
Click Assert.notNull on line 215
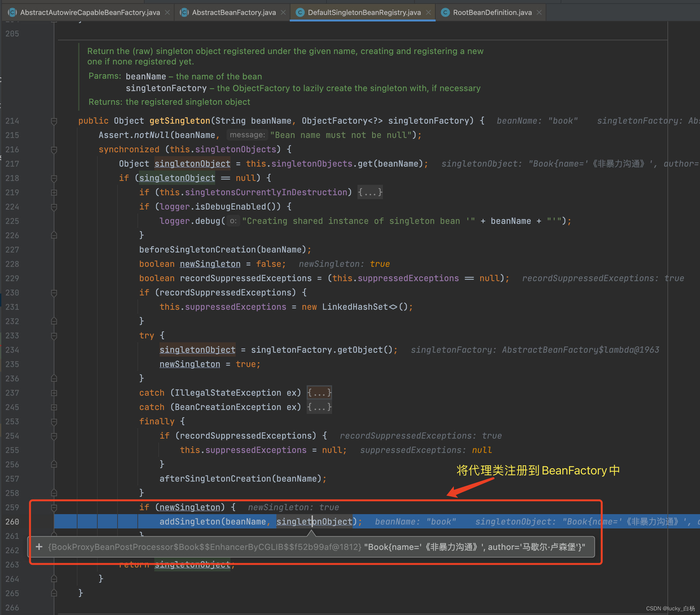click(134, 135)
